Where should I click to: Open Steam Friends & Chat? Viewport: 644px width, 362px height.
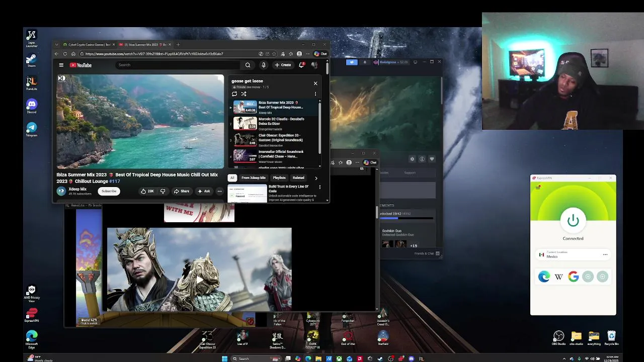tap(427, 253)
